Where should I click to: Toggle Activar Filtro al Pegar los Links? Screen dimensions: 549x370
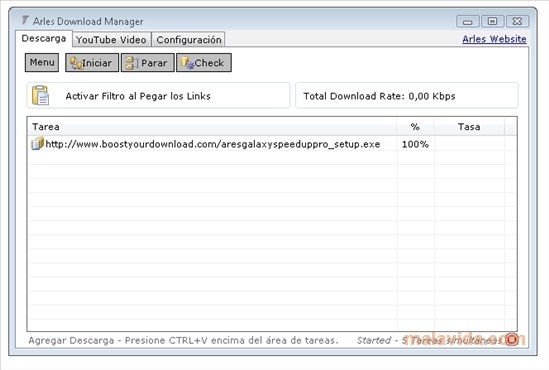(x=159, y=96)
